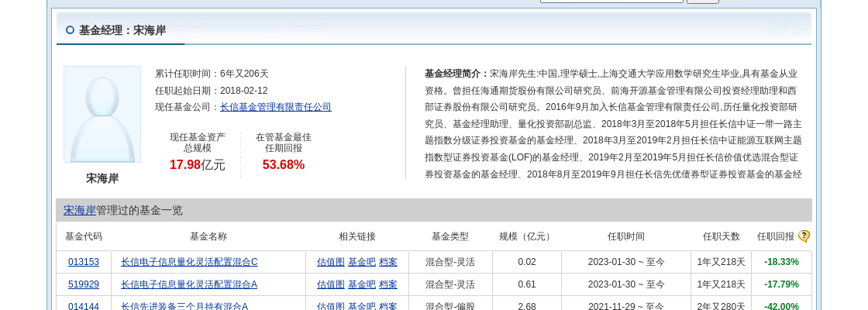
Task: Click the 混合型-偏股 fund type cell
Action: coord(450,306)
